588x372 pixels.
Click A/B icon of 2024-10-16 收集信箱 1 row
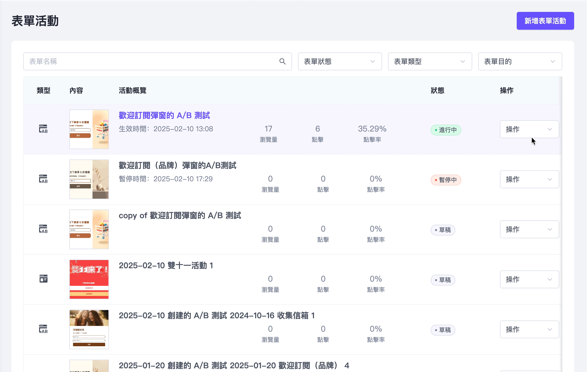(x=43, y=329)
